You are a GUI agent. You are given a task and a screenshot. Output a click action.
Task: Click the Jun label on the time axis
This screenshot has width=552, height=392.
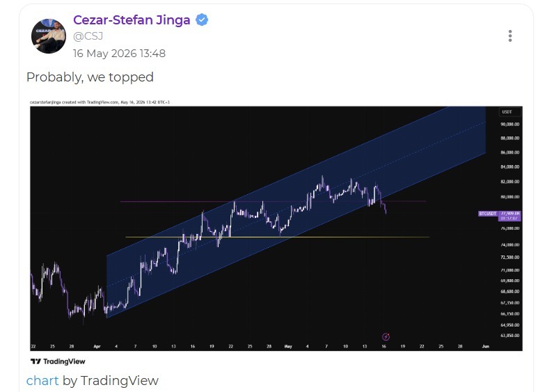(x=485, y=347)
